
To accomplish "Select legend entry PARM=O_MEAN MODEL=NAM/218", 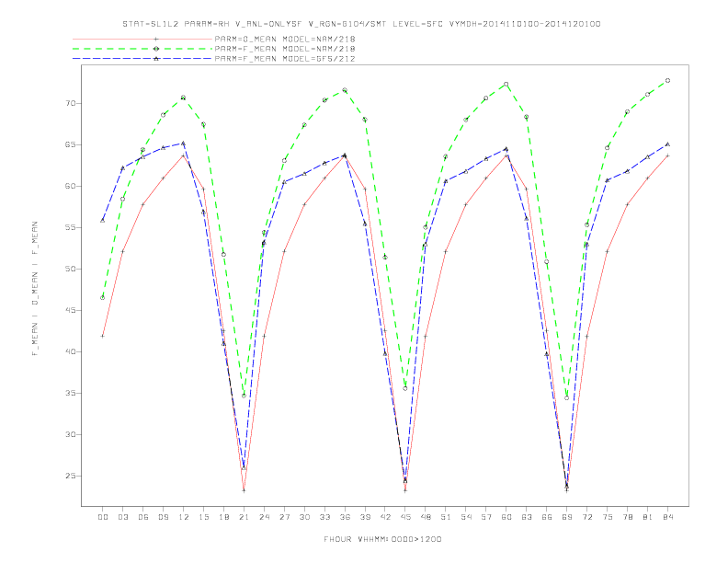I will click(x=285, y=39).
